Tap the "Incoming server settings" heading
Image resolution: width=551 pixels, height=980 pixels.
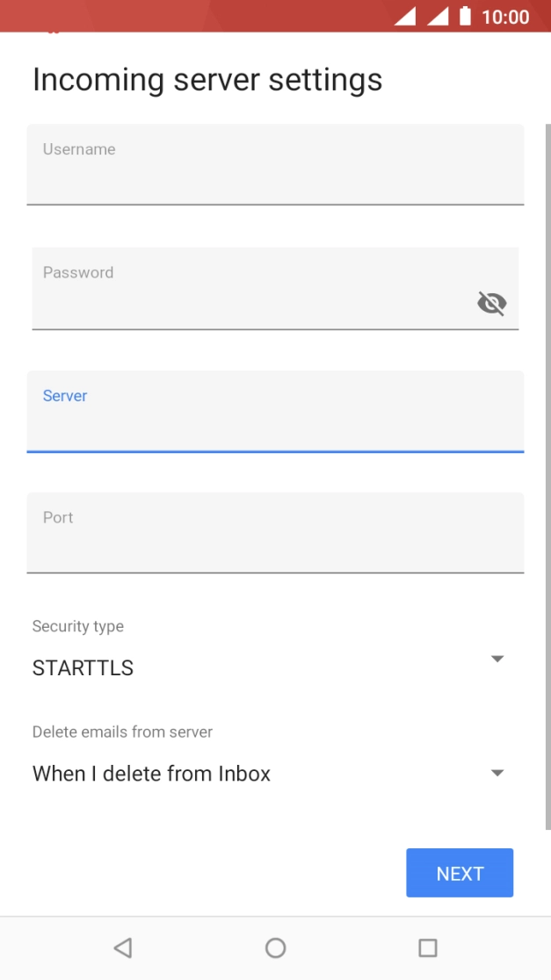[207, 80]
